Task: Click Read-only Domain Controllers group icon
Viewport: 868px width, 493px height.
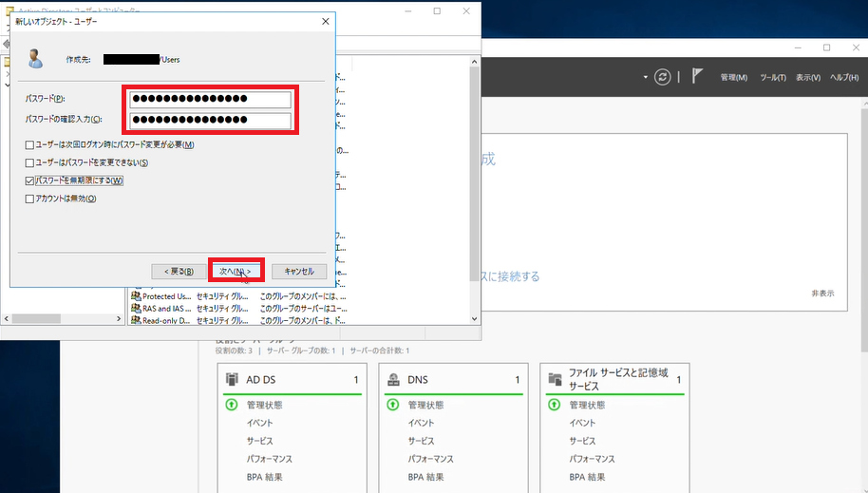Action: pyautogui.click(x=136, y=320)
